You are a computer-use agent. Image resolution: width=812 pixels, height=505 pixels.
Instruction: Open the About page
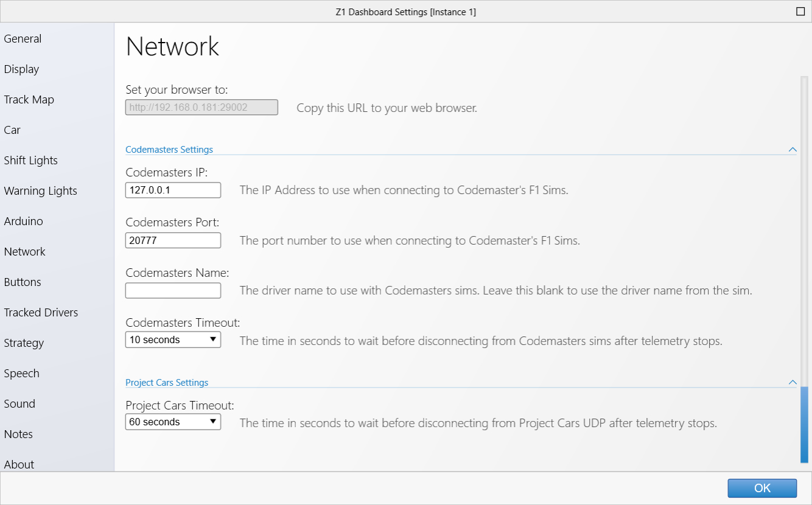pos(19,464)
